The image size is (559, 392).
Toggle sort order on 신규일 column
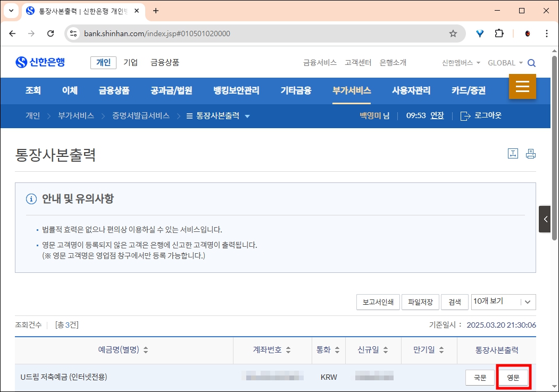[x=386, y=351]
